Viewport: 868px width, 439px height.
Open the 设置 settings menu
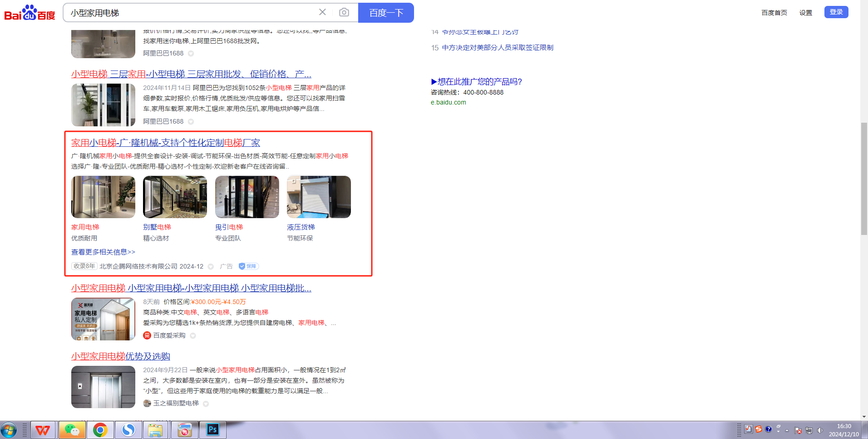[805, 13]
